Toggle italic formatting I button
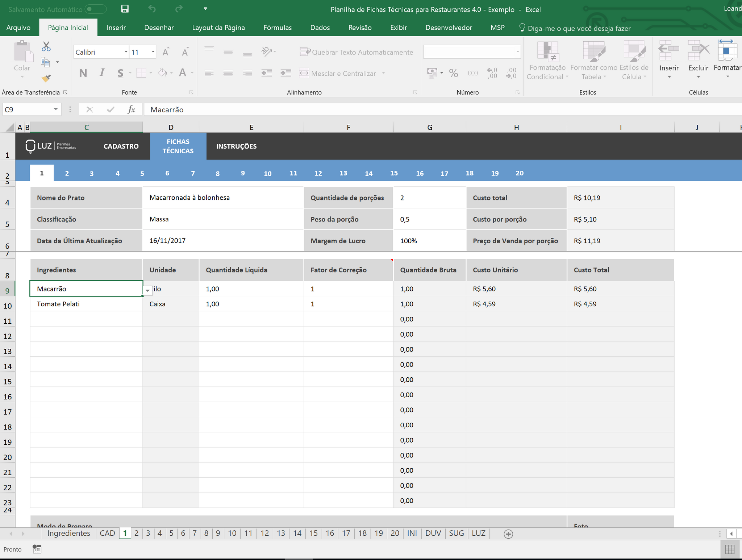This screenshot has width=742, height=560. point(102,73)
